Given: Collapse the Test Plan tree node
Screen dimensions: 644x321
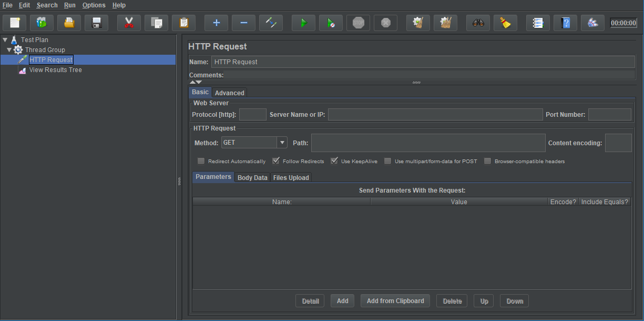Looking at the screenshot, I should [5, 39].
